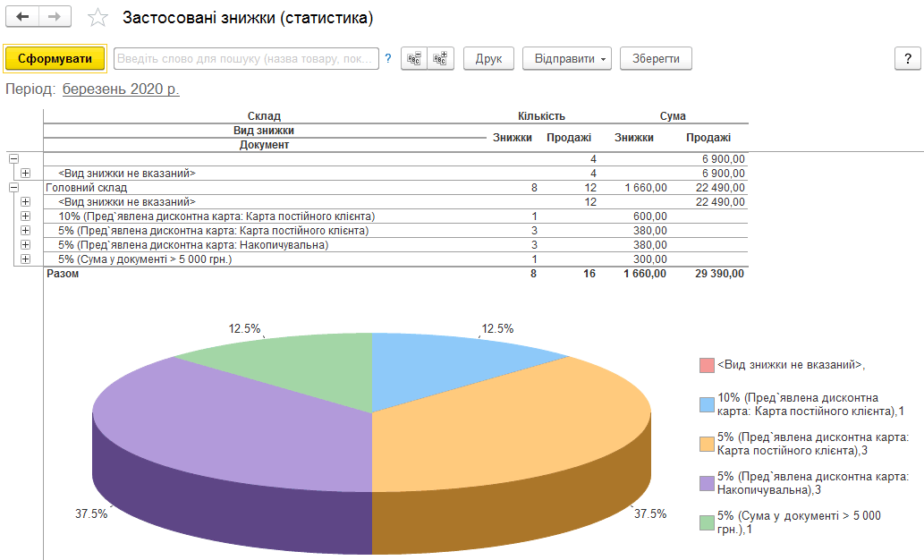Click the green legend swatch for Сума у документі
The image size is (924, 560).
click(707, 522)
